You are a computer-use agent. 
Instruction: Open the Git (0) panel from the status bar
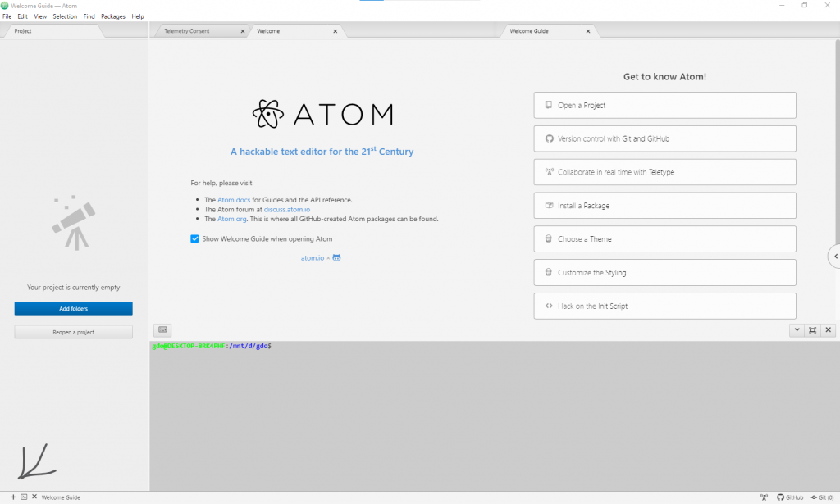(822, 497)
